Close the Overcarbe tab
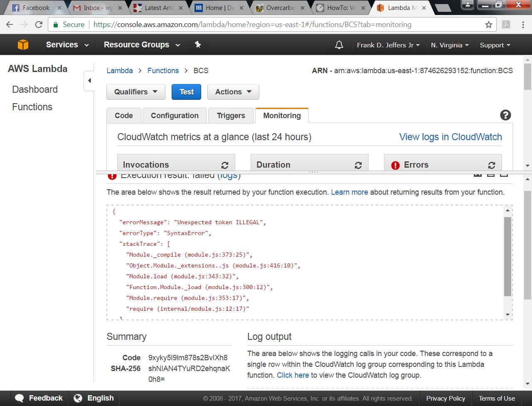Screen dimensions: 532x406 point(303,7)
